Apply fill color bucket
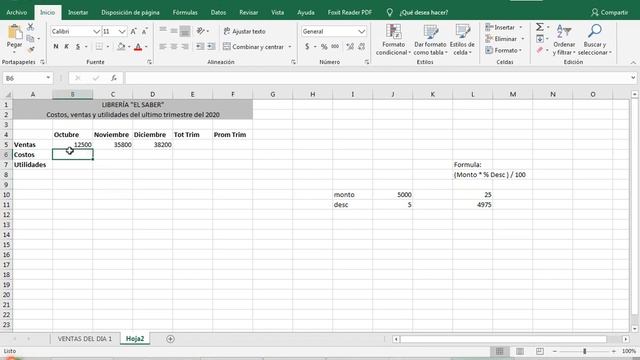640x360 pixels. click(x=121, y=47)
